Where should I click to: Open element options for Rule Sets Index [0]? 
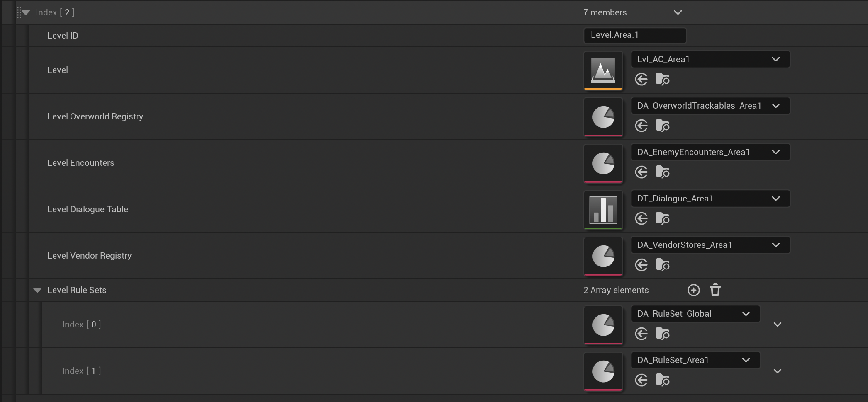coord(777,325)
